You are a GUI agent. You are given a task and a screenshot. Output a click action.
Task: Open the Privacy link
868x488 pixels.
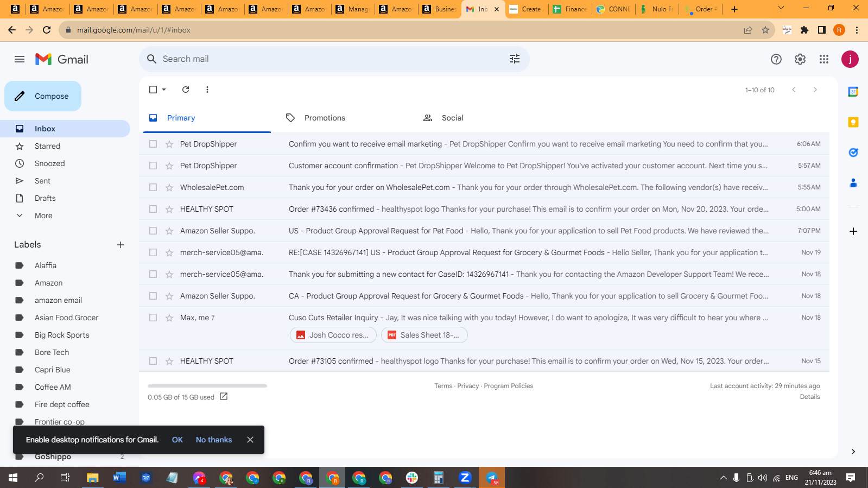(468, 386)
